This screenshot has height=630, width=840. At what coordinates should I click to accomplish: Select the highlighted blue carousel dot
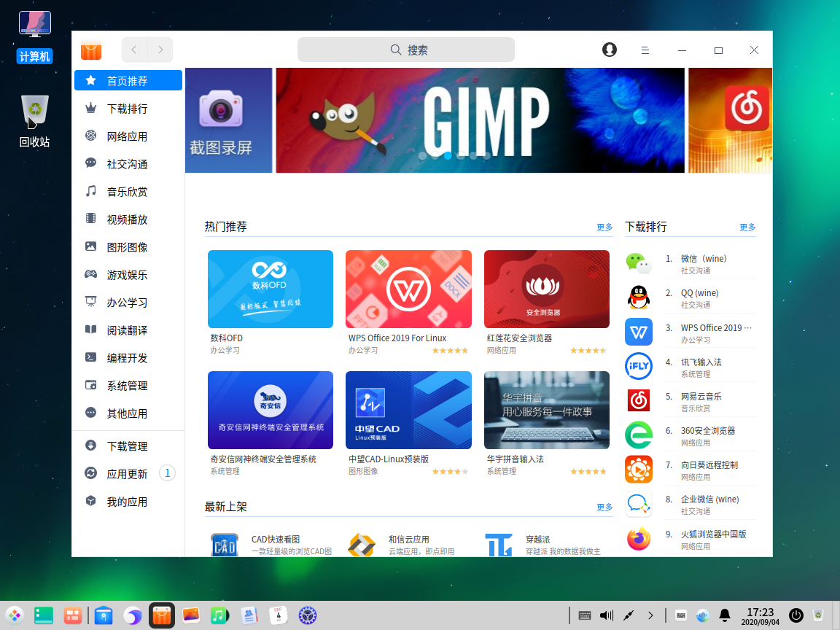[448, 155]
